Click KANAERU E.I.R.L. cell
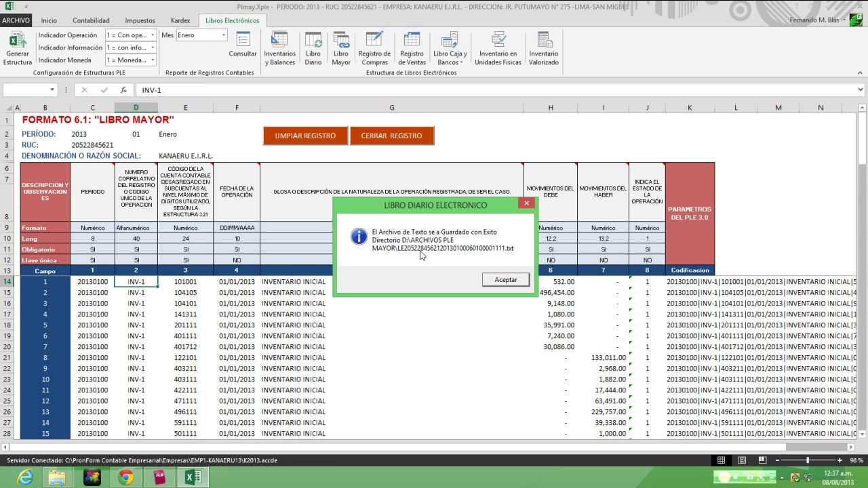The image size is (868, 488). (186, 156)
